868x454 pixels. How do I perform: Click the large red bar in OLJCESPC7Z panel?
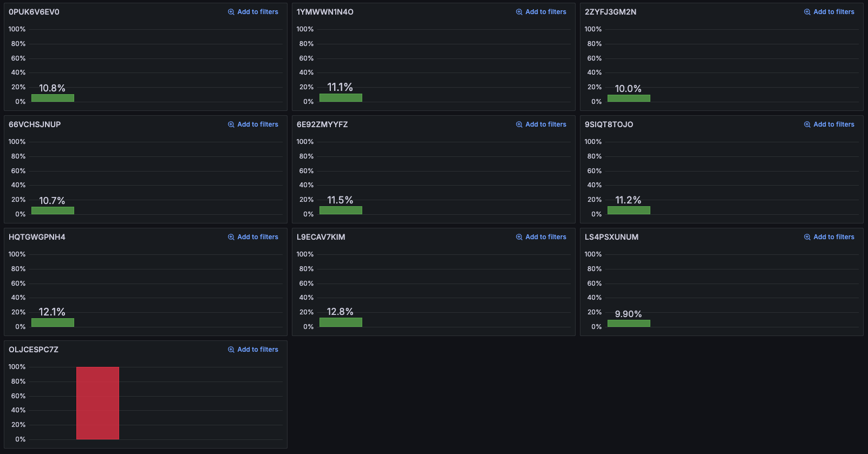[x=97, y=403]
